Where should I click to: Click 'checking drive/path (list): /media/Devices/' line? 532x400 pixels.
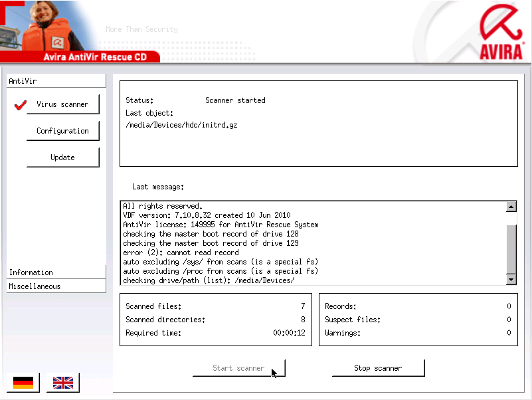(209, 280)
